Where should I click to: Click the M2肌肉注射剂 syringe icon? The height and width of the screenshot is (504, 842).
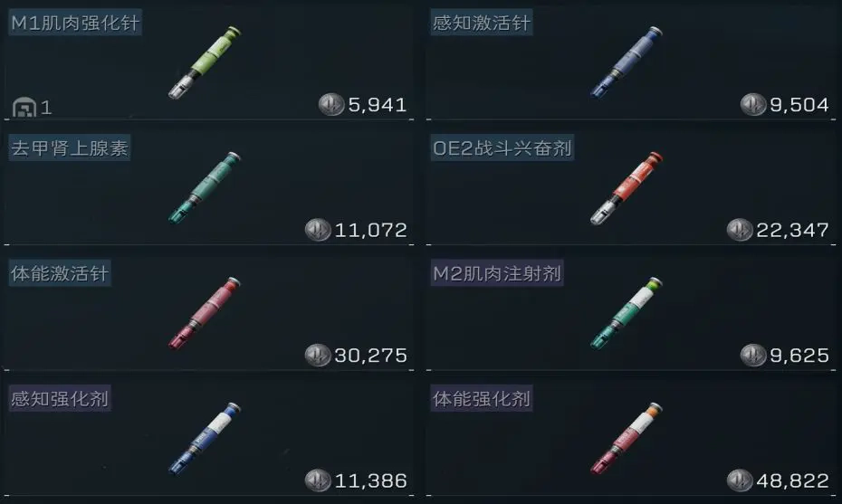(627, 313)
